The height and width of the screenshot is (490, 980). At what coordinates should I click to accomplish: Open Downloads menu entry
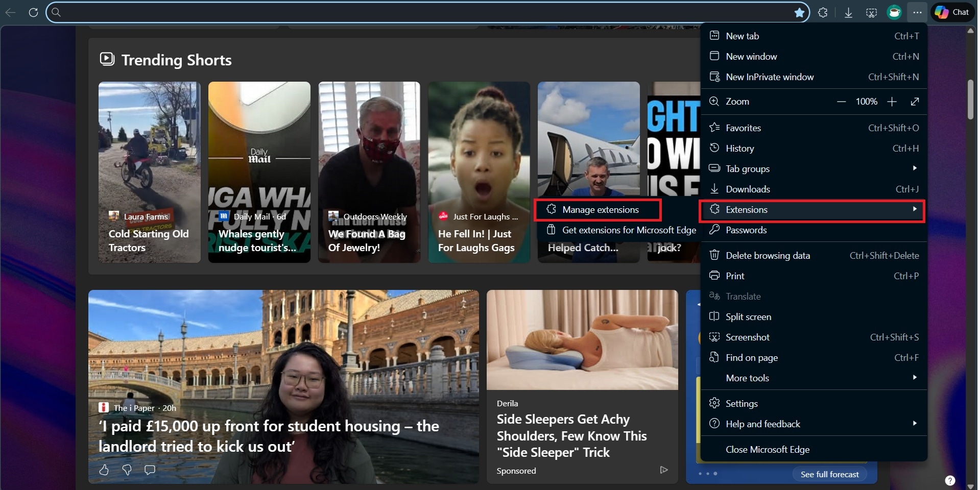(x=814, y=189)
